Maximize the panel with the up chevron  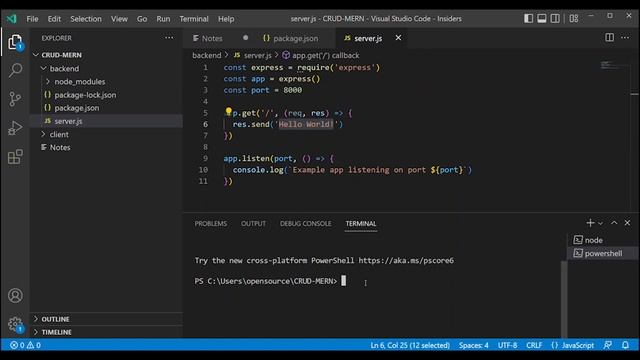[614, 223]
